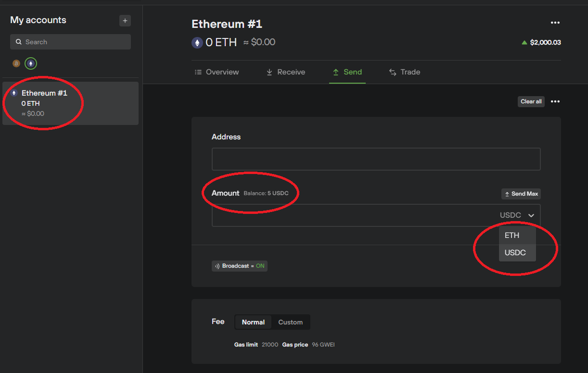Open the Receive tab
Screen dimensions: 588x373
286,72
